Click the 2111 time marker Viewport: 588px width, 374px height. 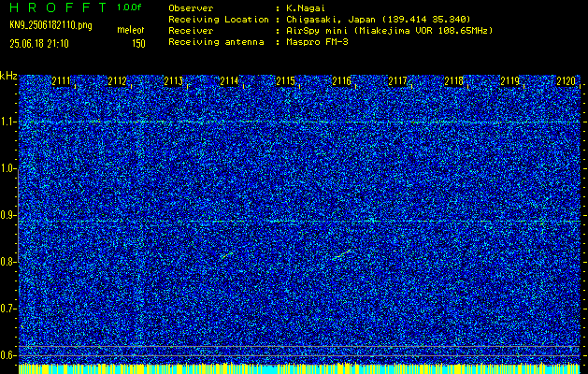pyautogui.click(x=61, y=81)
